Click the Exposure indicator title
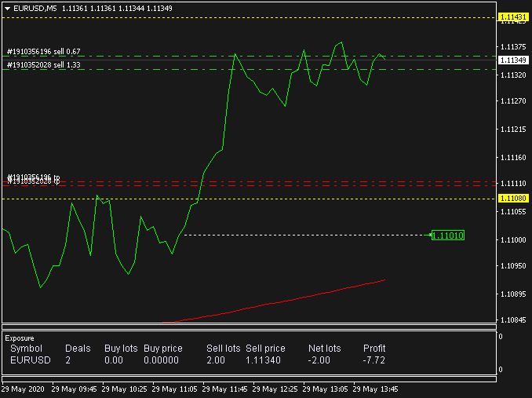The height and width of the screenshot is (398, 532). pyautogui.click(x=20, y=338)
